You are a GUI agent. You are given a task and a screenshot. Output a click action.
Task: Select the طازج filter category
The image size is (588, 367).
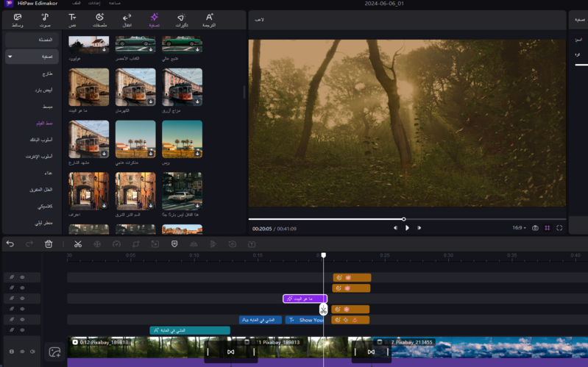tap(47, 74)
